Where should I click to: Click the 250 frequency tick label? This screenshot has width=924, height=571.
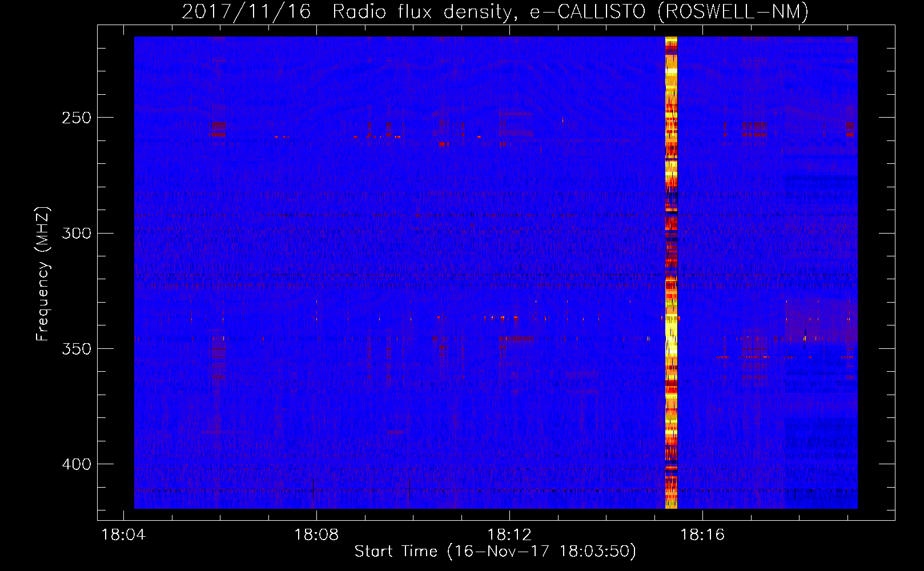[77, 118]
